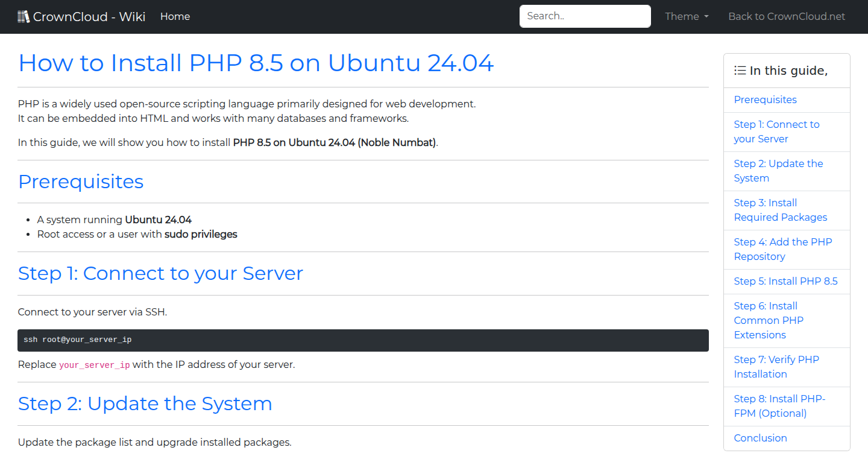868x459 pixels.
Task: Select 'Step 5: Install PHP 8.5' sidebar link
Action: (786, 281)
